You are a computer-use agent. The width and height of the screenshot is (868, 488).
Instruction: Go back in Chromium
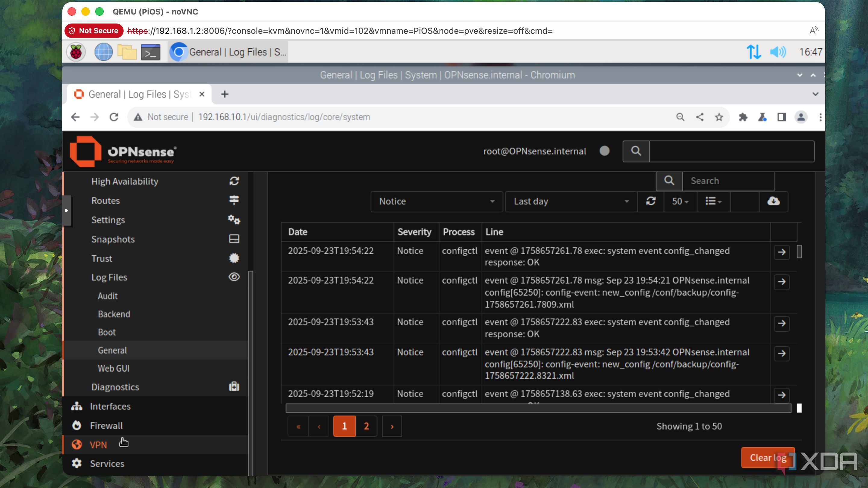(75, 117)
